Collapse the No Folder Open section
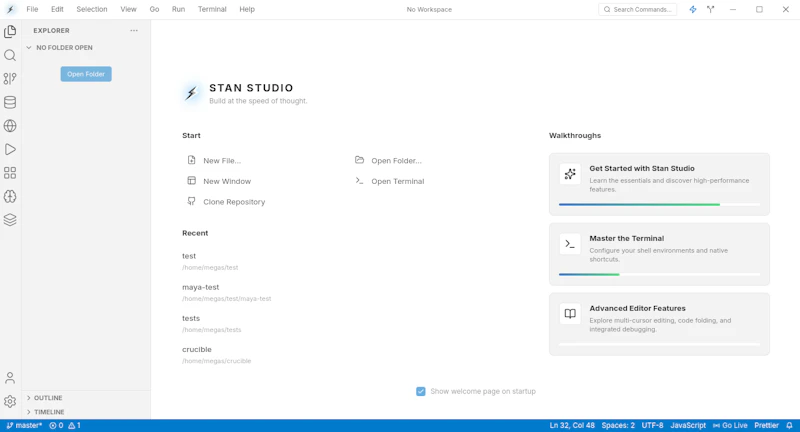This screenshot has height=432, width=800. 29,47
